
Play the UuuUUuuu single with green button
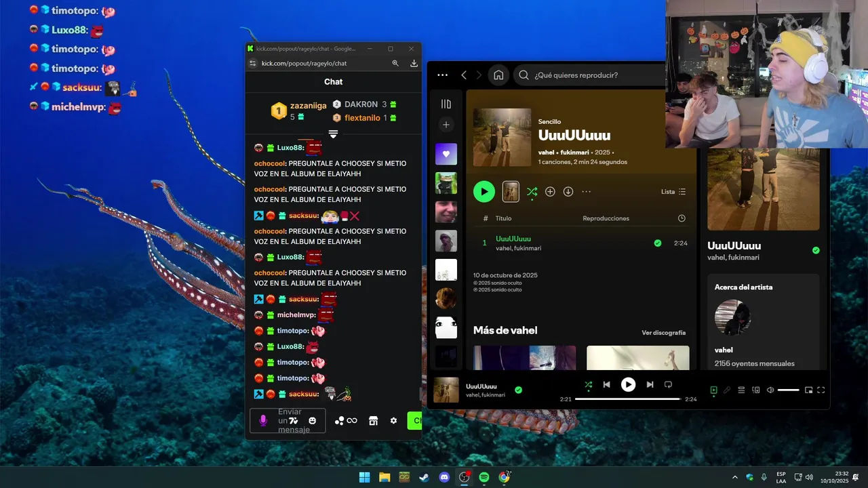coord(484,192)
